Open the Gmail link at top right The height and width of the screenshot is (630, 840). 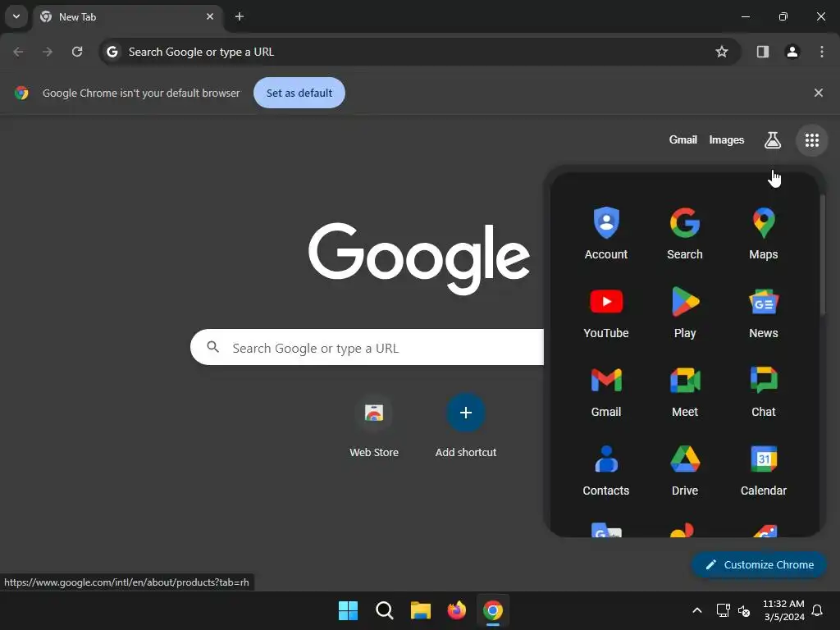click(683, 139)
